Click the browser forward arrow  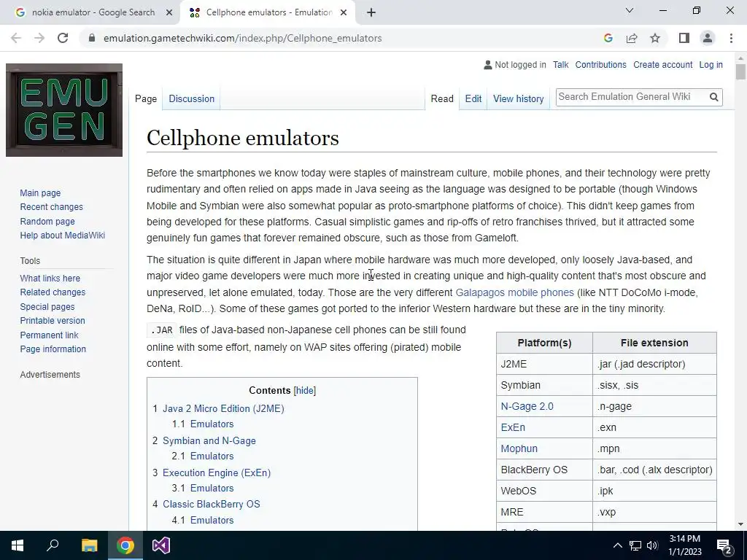coord(39,38)
